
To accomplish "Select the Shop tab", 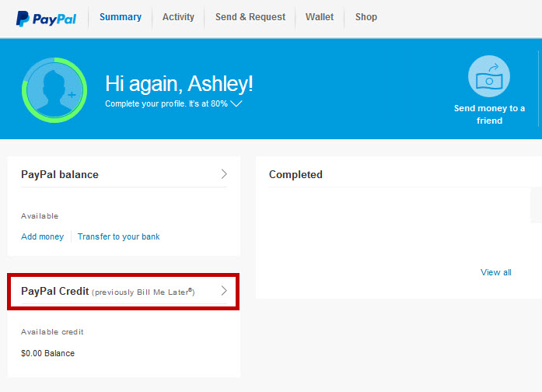I will tap(366, 17).
